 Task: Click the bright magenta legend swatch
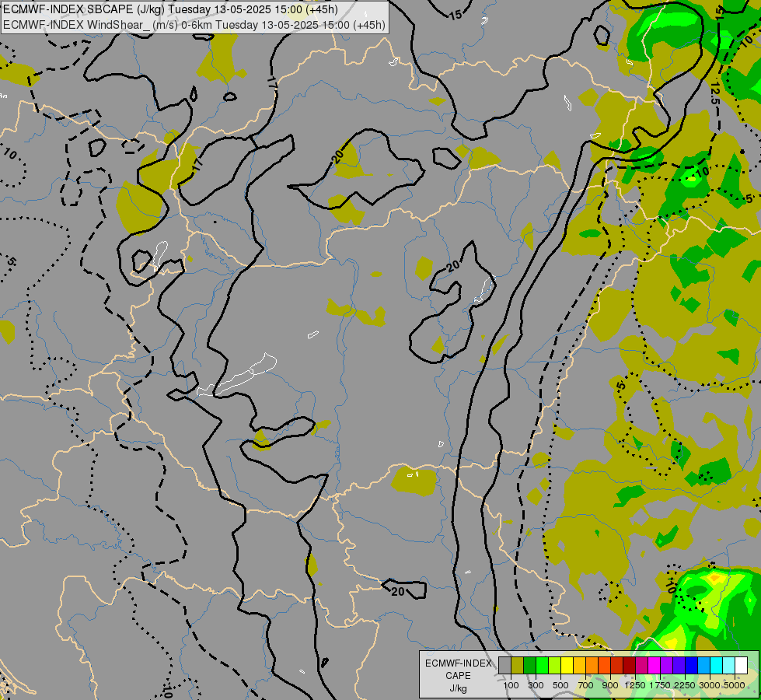[655, 665]
